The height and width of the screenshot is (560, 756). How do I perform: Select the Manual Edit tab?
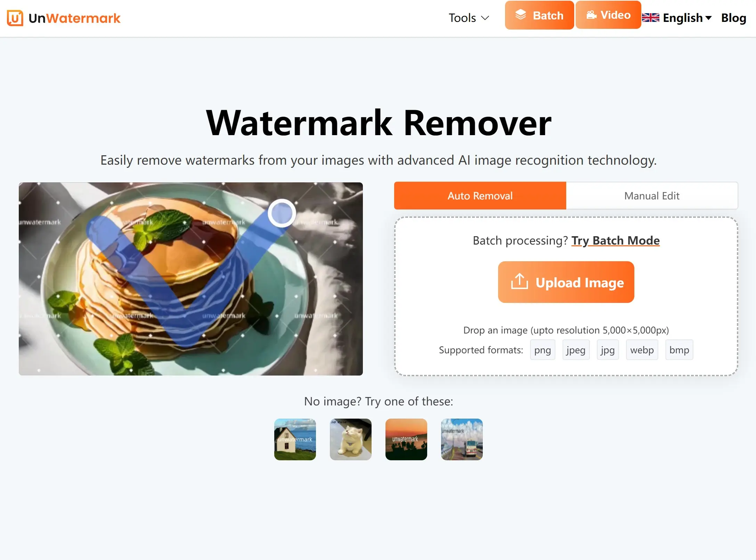[x=652, y=196]
